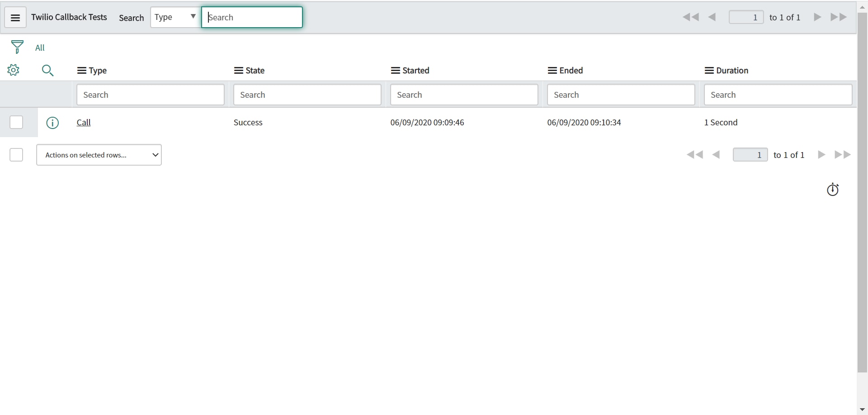This screenshot has width=868, height=415.
Task: Go to last page in top pagination
Action: [x=839, y=17]
